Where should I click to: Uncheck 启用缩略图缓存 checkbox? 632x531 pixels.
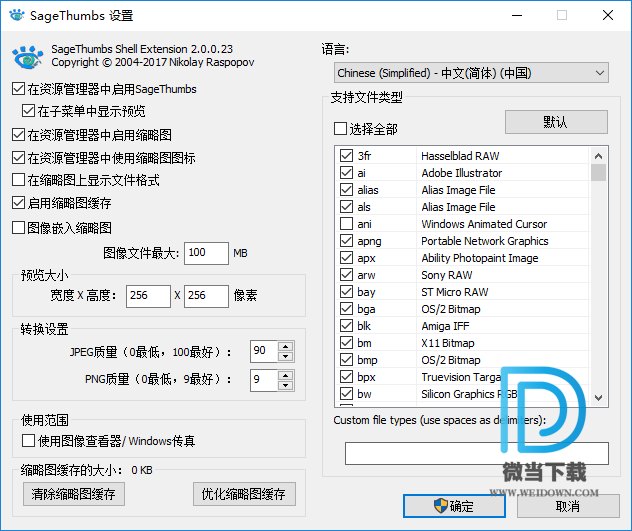(19, 203)
